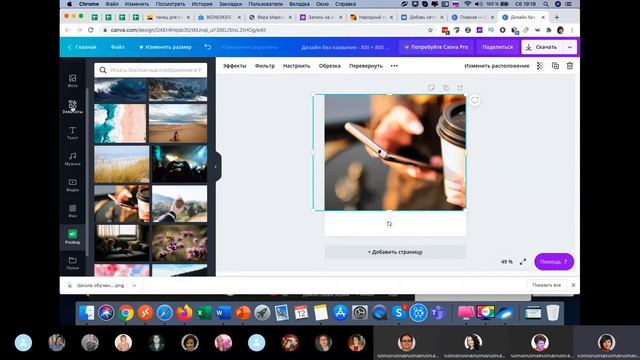Delete selected element with trash icon

[570, 66]
